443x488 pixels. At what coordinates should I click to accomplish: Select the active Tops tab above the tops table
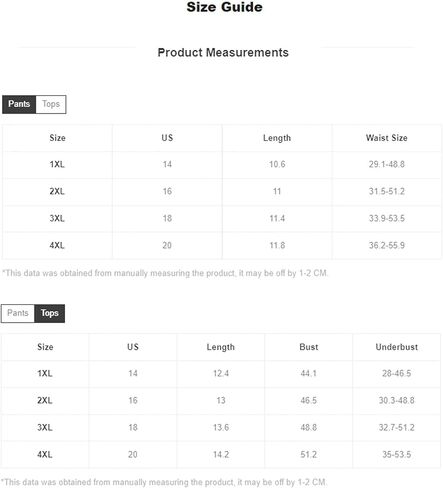[50, 313]
